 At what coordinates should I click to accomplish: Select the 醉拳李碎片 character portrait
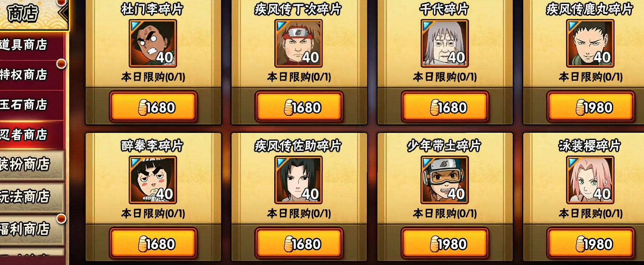[x=153, y=180]
